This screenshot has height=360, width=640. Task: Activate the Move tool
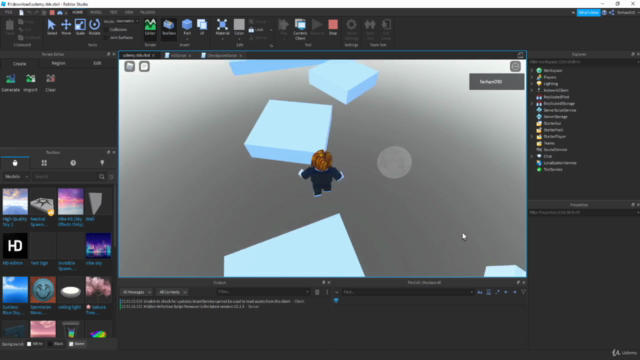coord(66,27)
